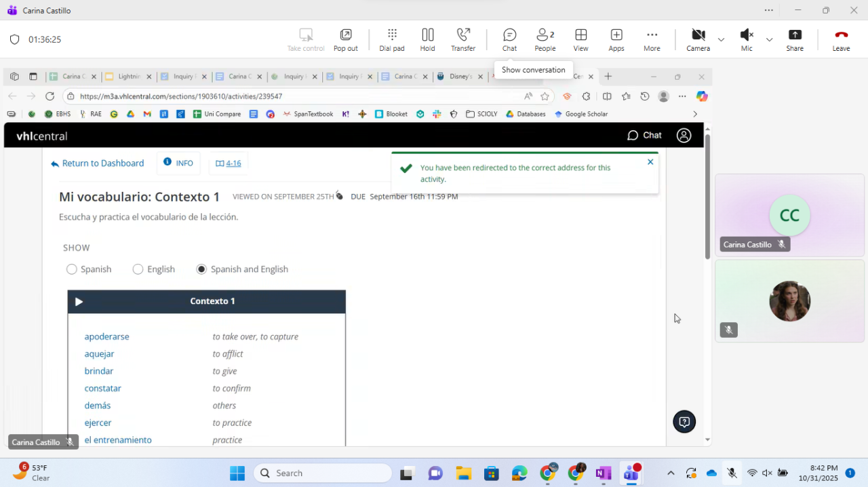This screenshot has height=487, width=868.
Task: Open the Databases bookmark
Action: [x=526, y=114]
